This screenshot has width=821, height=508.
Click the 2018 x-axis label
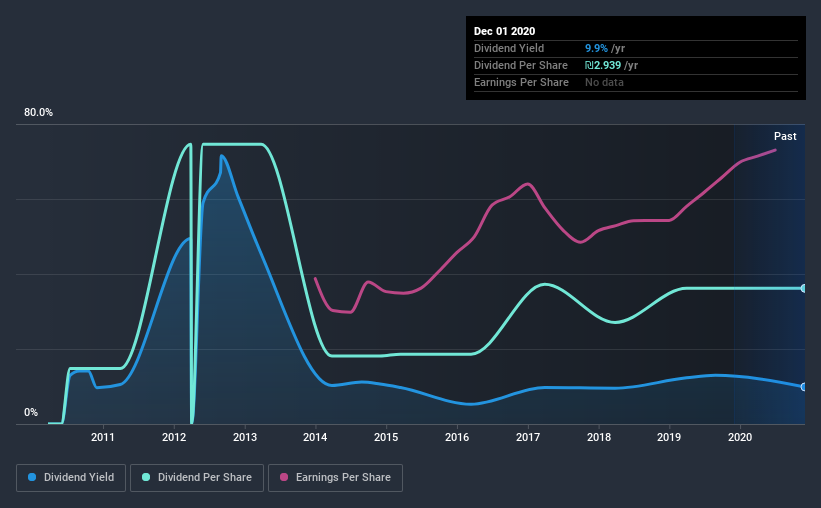(598, 437)
